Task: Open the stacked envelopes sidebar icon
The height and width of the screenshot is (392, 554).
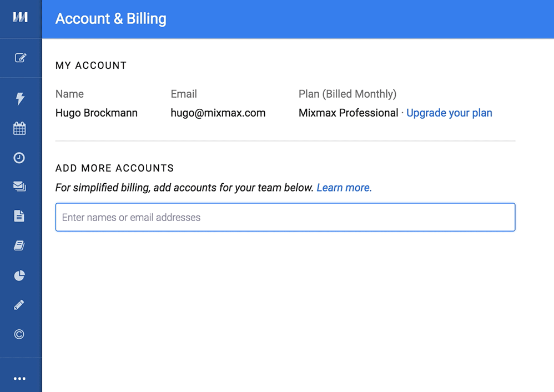Action: 19,186
